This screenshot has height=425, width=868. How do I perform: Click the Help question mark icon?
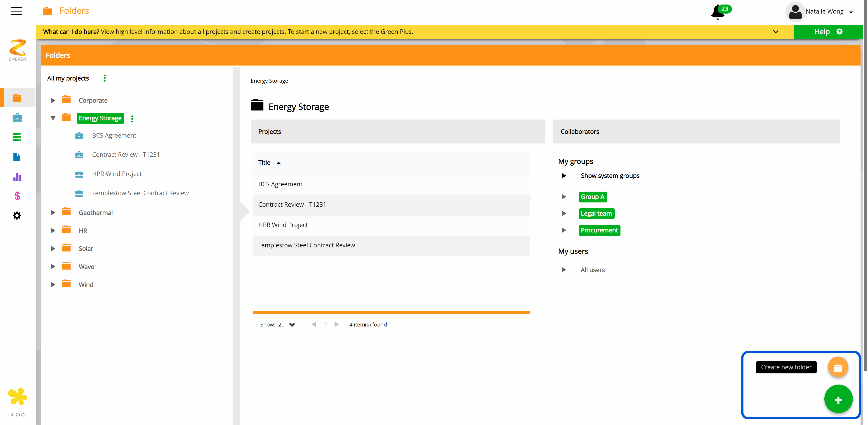pyautogui.click(x=839, y=32)
